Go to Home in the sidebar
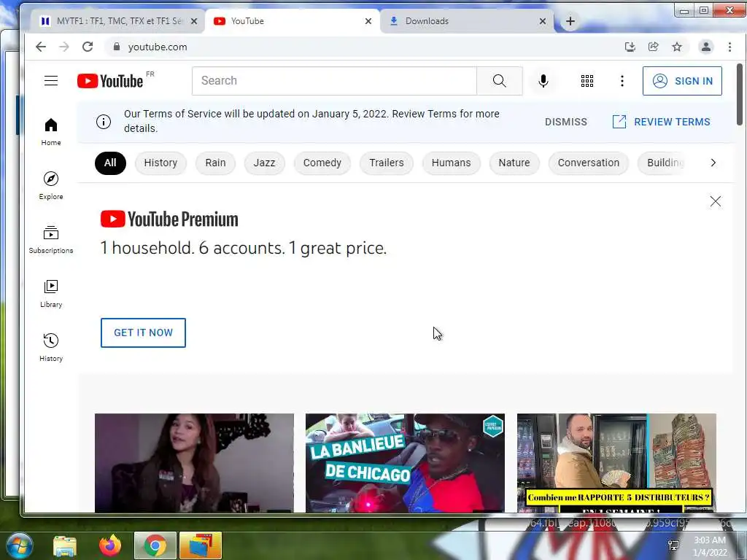This screenshot has width=747, height=560. [x=51, y=132]
